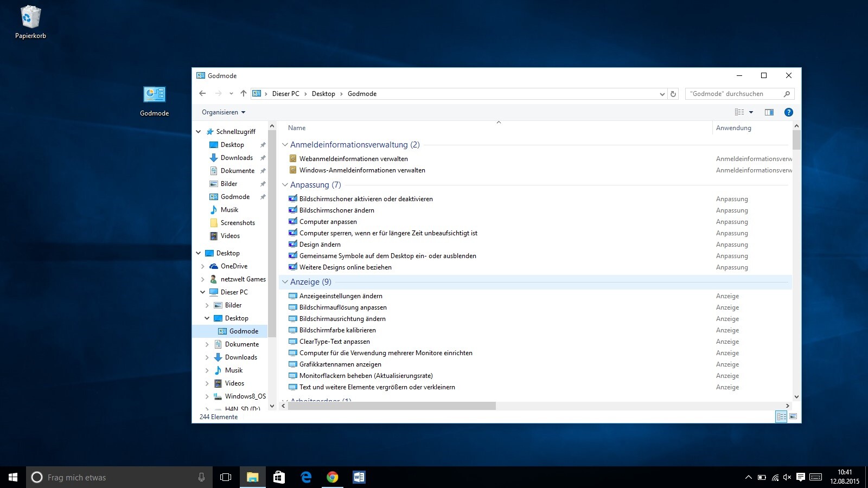Click Desktop in the address breadcrumb

tap(323, 94)
